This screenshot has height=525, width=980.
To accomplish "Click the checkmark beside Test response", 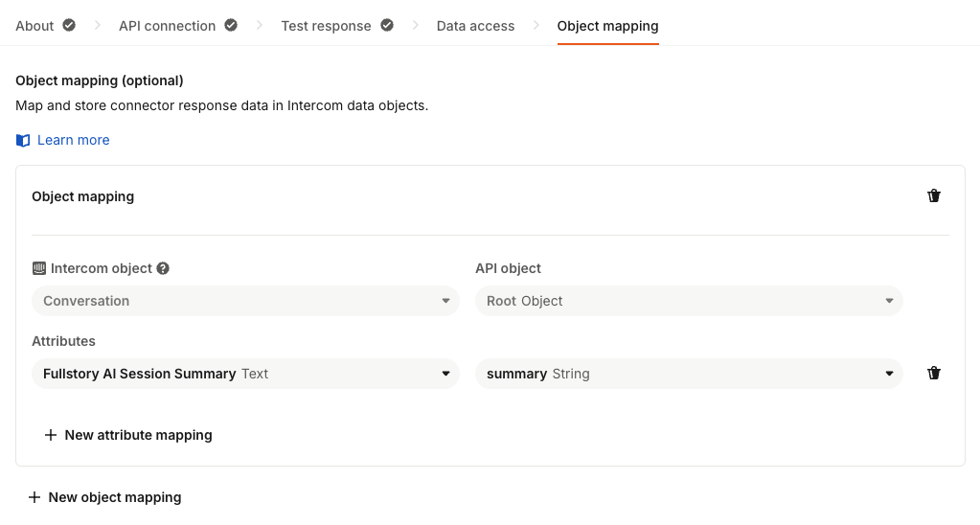I will 387,26.
